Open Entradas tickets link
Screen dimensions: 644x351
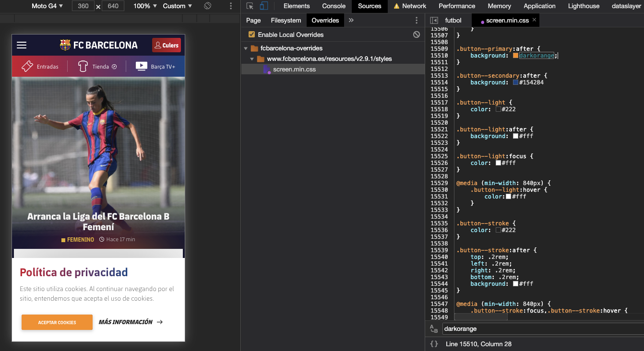click(40, 67)
